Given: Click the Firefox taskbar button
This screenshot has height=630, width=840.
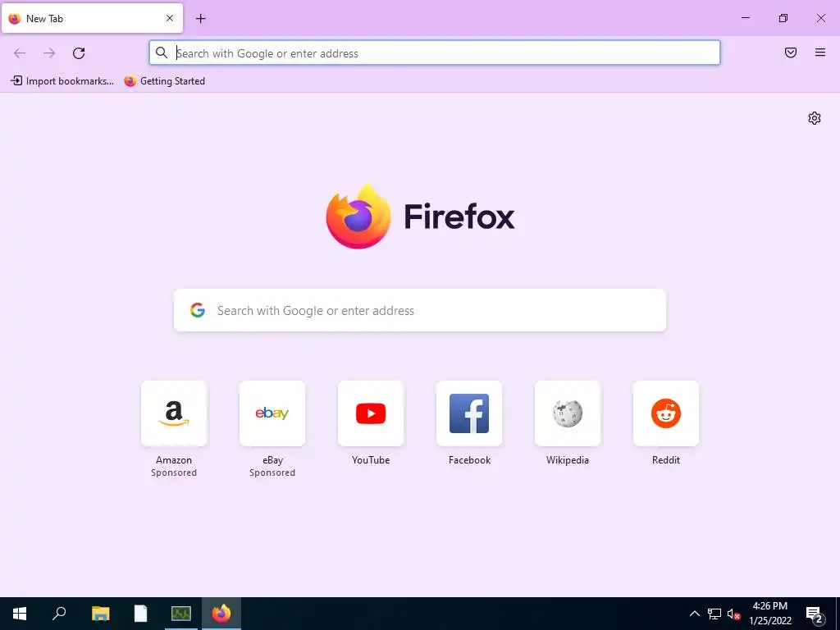Looking at the screenshot, I should [221, 614].
